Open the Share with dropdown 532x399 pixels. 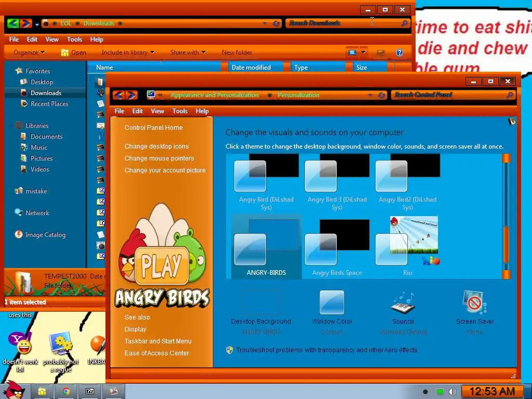click(188, 52)
